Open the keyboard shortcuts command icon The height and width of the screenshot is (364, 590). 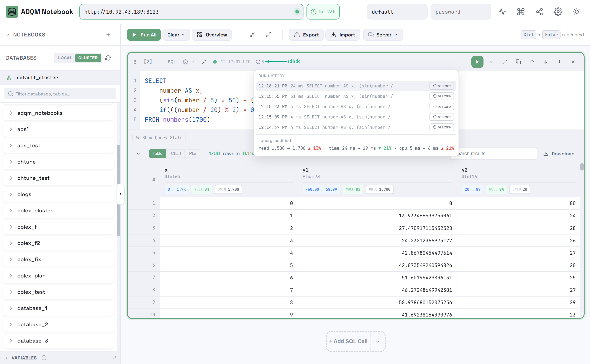(521, 12)
